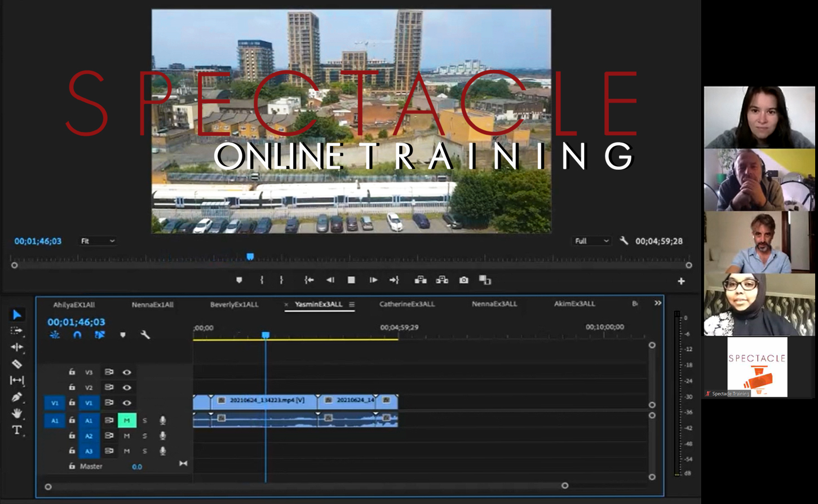Viewport: 818px width, 504px height.
Task: Click the program monitor playhead marker
Action: (250, 257)
